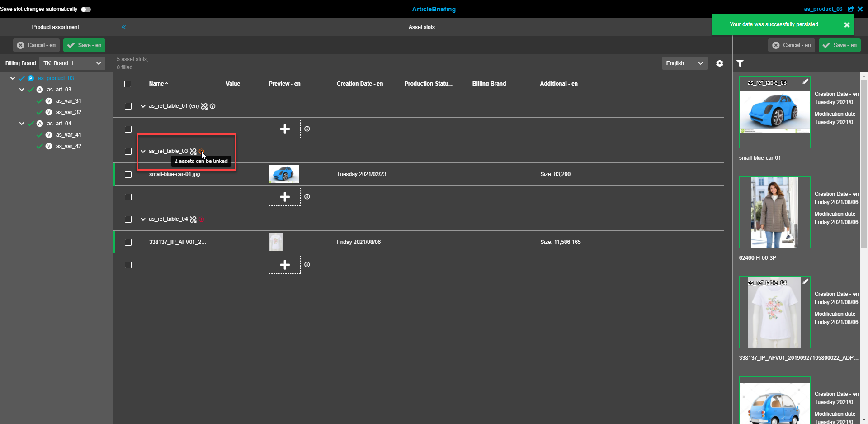
Task: Click the Save - en button
Action: 840,45
